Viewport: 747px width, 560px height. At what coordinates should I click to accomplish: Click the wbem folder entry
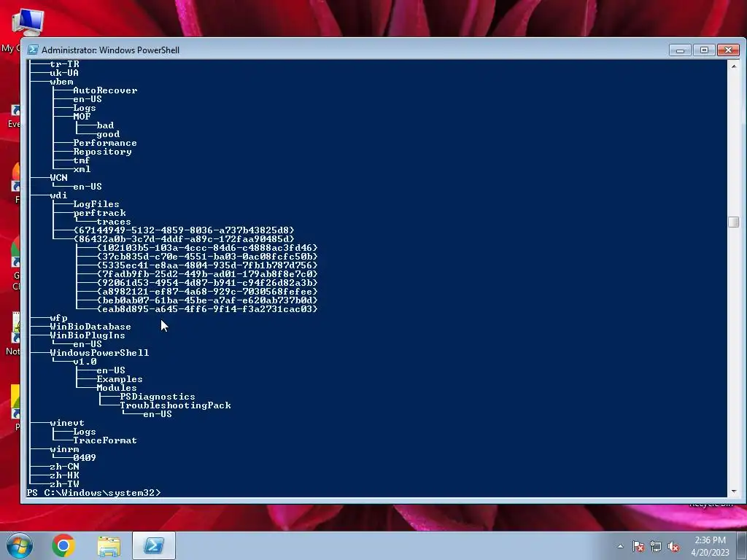click(61, 82)
